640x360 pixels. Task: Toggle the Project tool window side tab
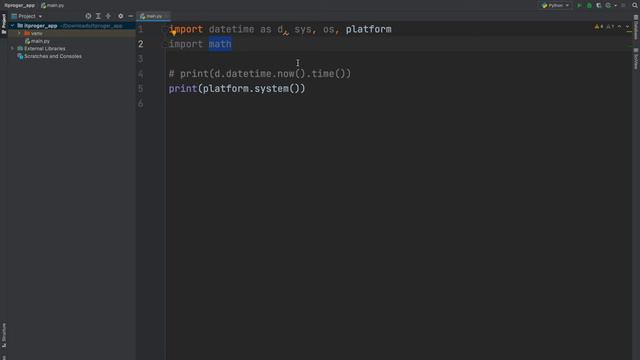coord(4,24)
